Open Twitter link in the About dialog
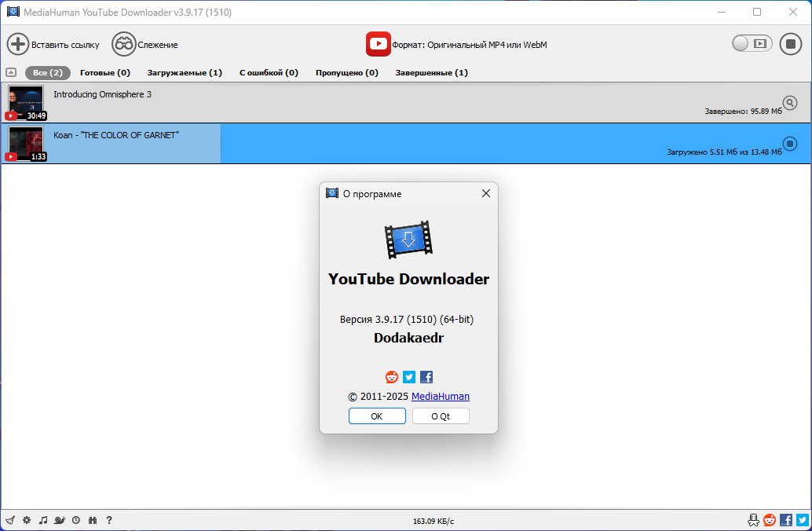 [409, 376]
